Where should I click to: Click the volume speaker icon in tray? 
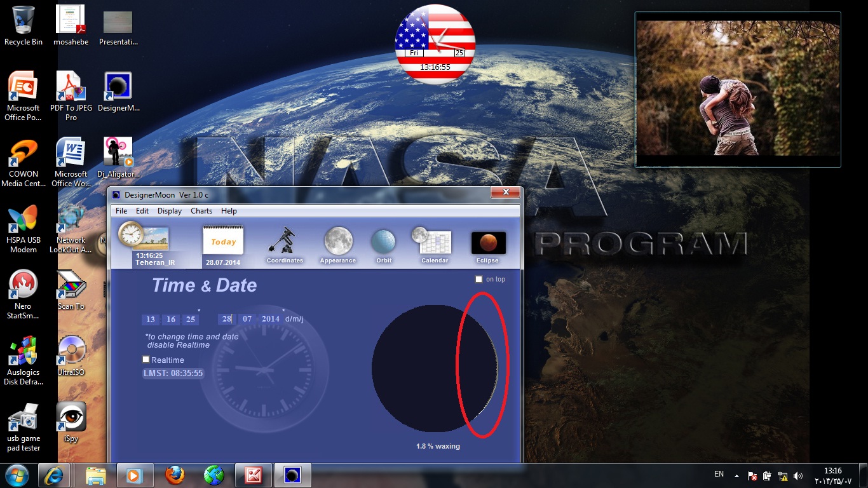point(798,476)
